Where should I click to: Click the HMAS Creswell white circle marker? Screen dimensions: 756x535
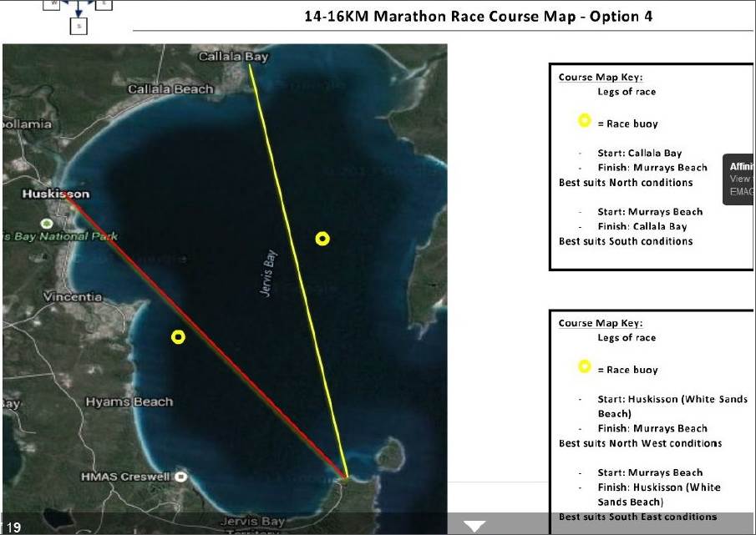click(x=180, y=477)
